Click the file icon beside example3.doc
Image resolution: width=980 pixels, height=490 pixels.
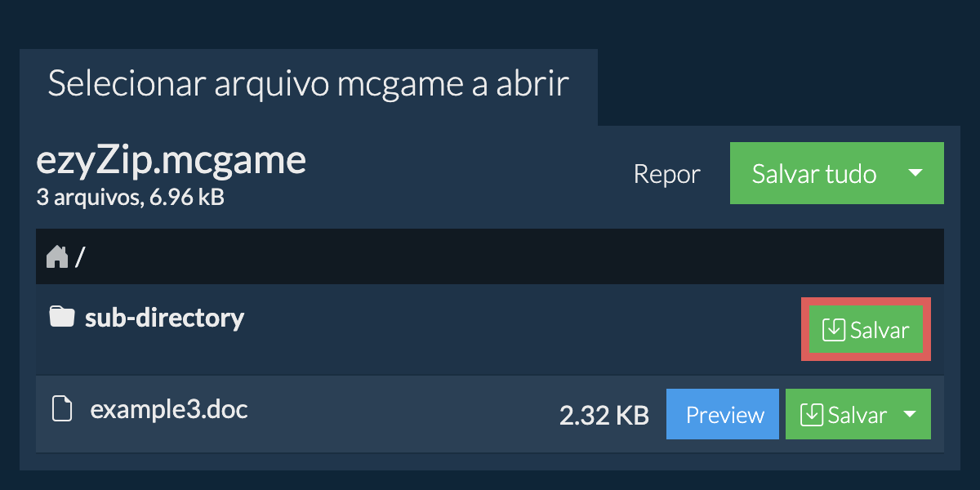tap(62, 408)
